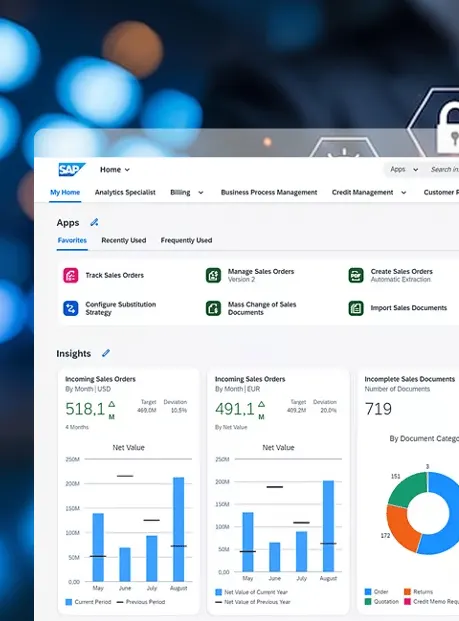Click the Import Sales Documents icon
459x621 pixels.
tap(356, 308)
